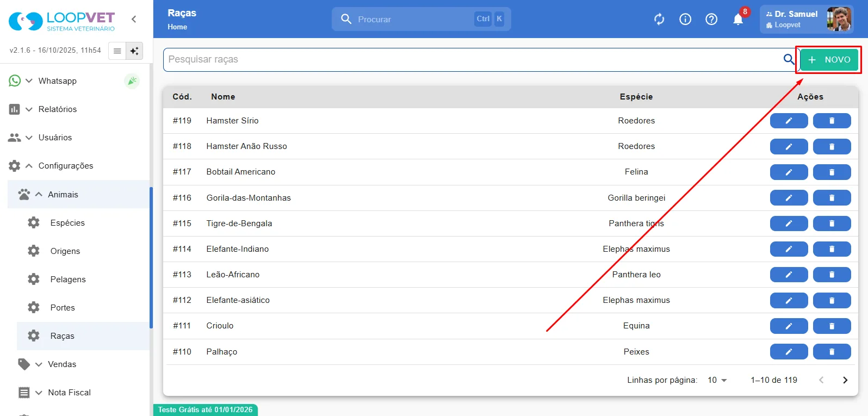Delete the Bobtail Americano breed
Screen dimensions: 868x416
[832, 172]
